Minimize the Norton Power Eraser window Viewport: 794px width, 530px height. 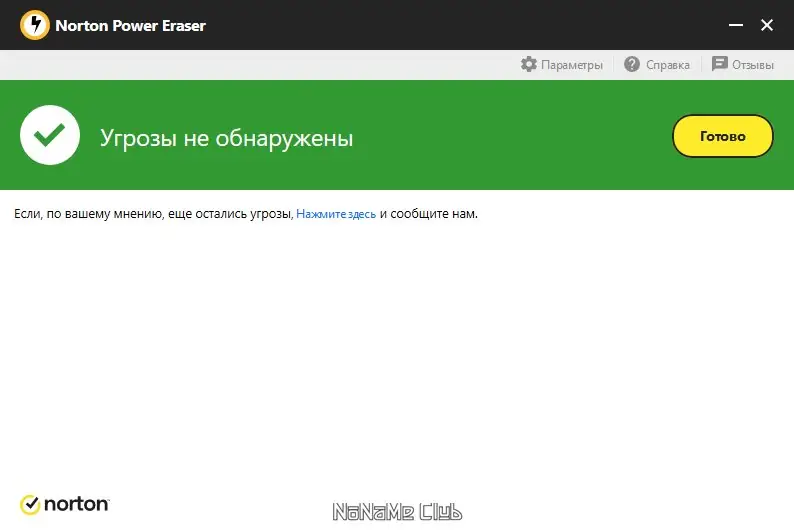pos(736,25)
